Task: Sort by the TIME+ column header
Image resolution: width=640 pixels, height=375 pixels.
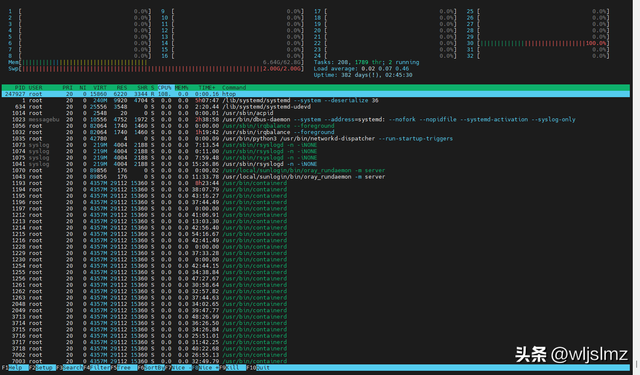Action: tap(207, 88)
